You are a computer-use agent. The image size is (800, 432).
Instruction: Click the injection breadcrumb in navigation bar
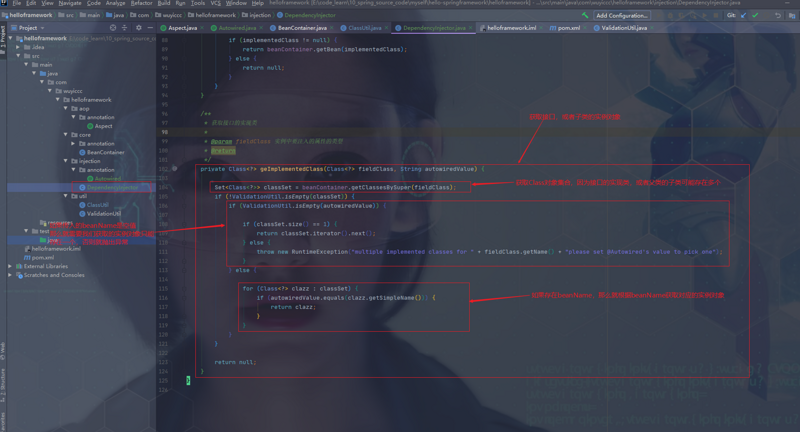(x=260, y=15)
